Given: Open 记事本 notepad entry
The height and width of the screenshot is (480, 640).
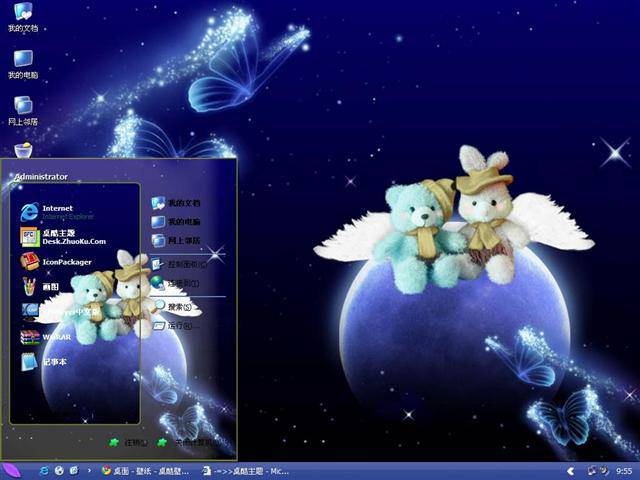Looking at the screenshot, I should pos(44,362).
